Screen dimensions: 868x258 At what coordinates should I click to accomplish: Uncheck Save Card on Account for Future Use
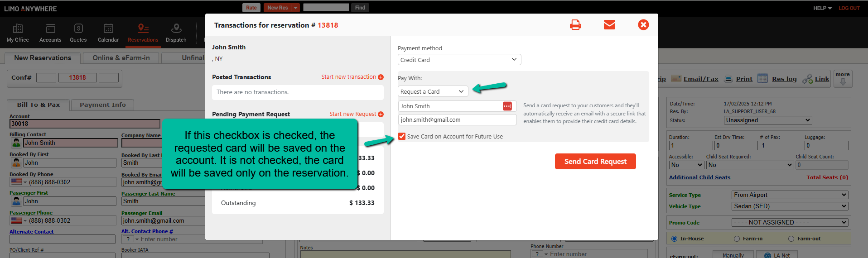[x=402, y=136]
